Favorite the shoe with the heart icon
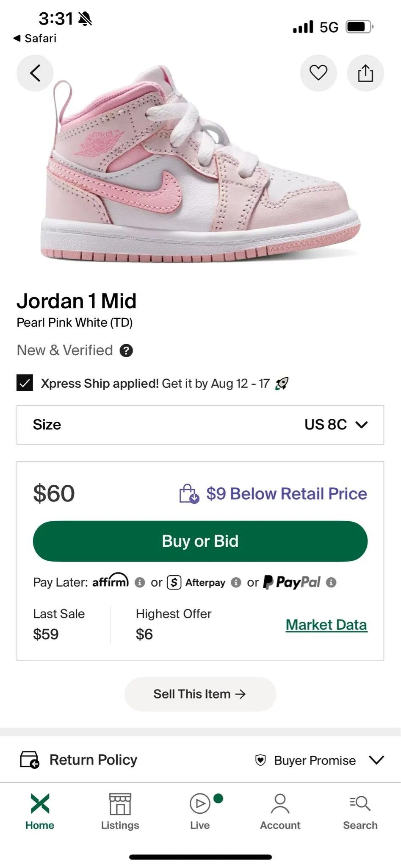Viewport: 401px width, 868px height. (318, 73)
